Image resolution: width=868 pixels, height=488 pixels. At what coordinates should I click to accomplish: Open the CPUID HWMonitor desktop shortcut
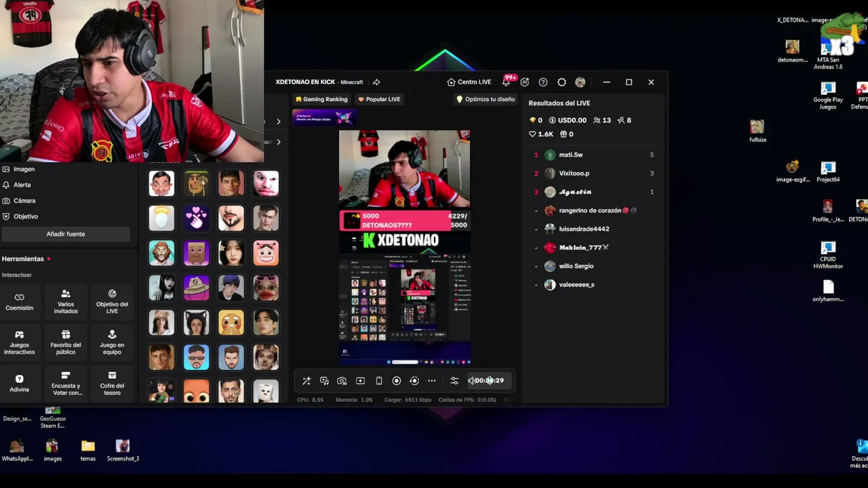click(x=828, y=256)
